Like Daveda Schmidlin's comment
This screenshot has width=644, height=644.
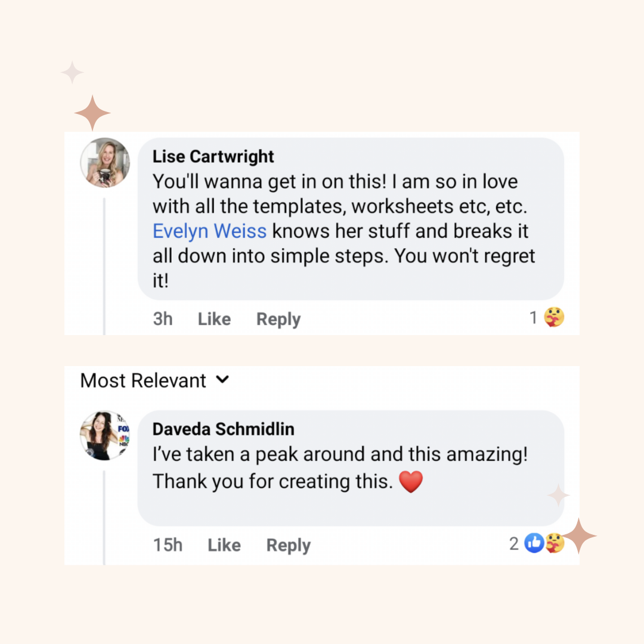[x=224, y=545]
